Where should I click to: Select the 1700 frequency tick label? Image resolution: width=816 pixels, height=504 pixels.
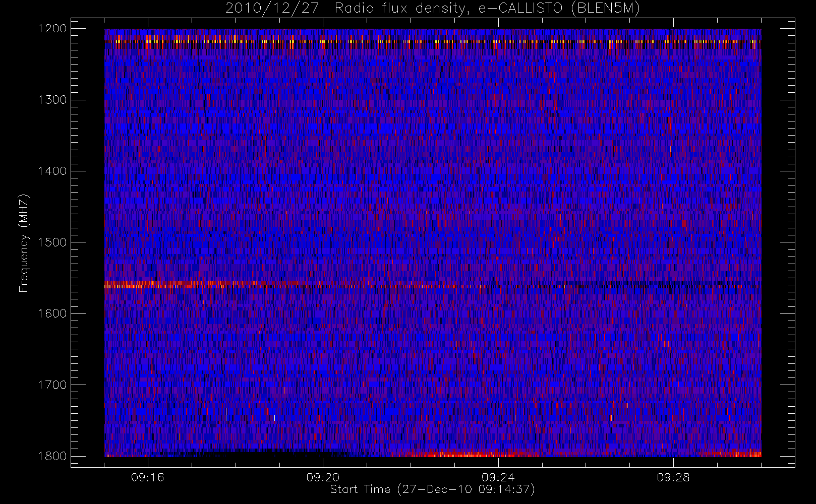click(x=52, y=385)
